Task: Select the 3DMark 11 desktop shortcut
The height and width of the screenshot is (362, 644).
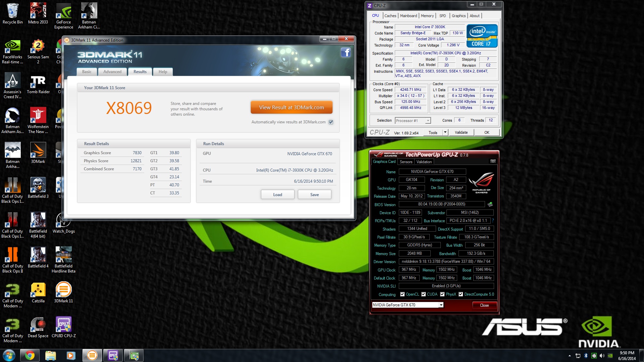Action: coord(63,293)
